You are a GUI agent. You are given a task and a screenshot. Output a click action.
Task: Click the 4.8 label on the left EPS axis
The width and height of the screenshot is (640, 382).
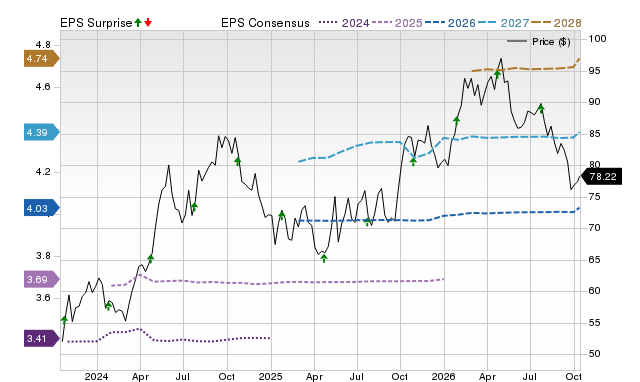pos(43,44)
